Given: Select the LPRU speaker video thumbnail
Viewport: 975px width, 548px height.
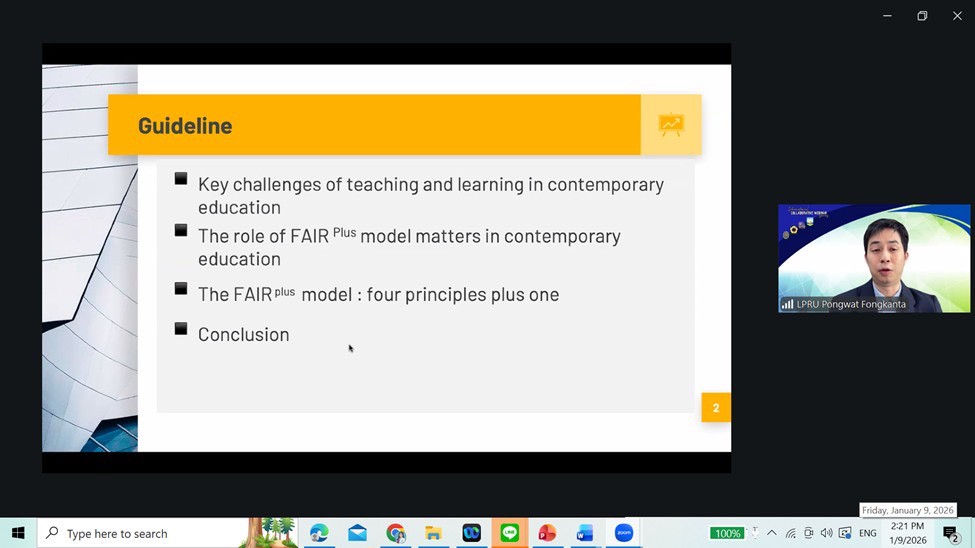Looking at the screenshot, I should (874, 258).
